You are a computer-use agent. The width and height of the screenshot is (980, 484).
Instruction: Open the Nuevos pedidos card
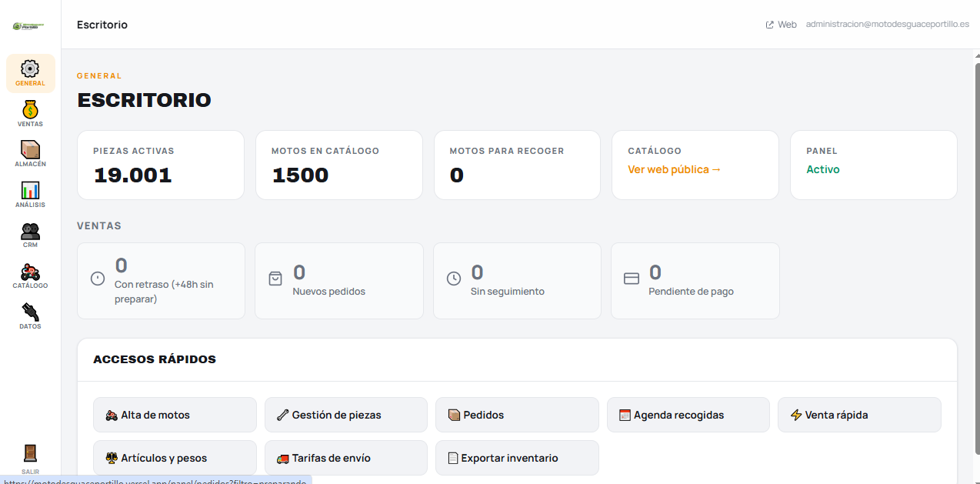click(x=339, y=281)
